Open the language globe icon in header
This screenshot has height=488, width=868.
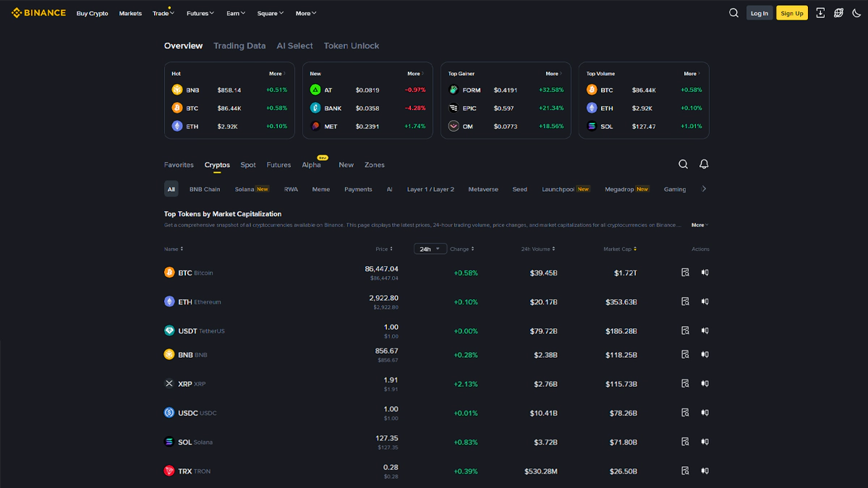coord(838,13)
